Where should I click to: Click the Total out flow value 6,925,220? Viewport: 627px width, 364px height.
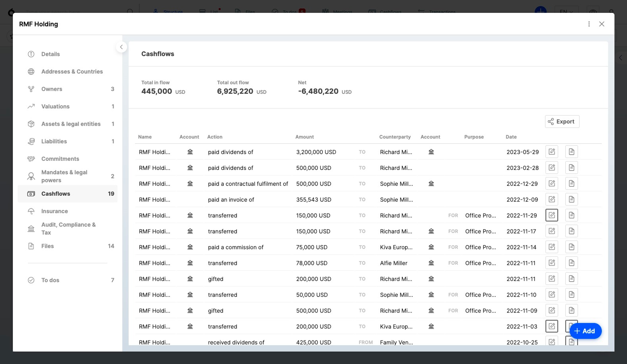(235, 91)
